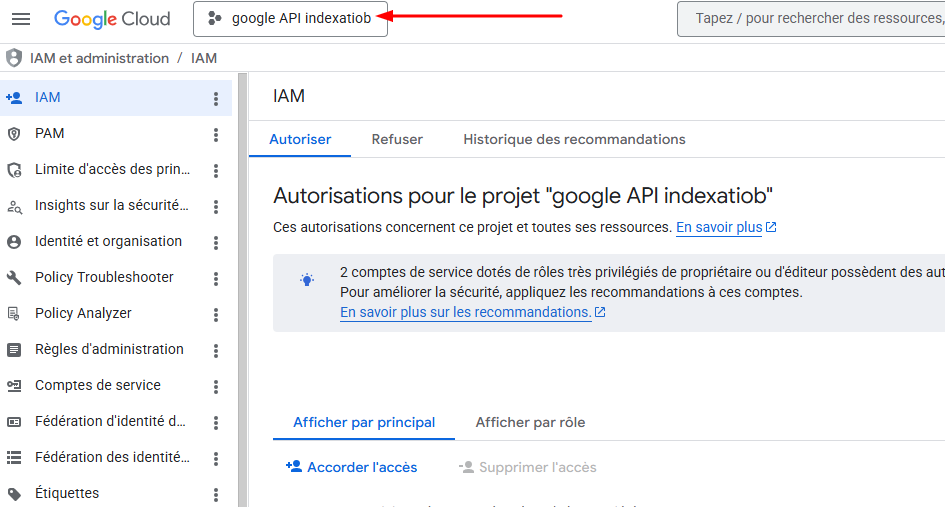Screen dimensions: 945x507
Task: Switch to the Autoriser tab
Action: pyautogui.click(x=300, y=140)
